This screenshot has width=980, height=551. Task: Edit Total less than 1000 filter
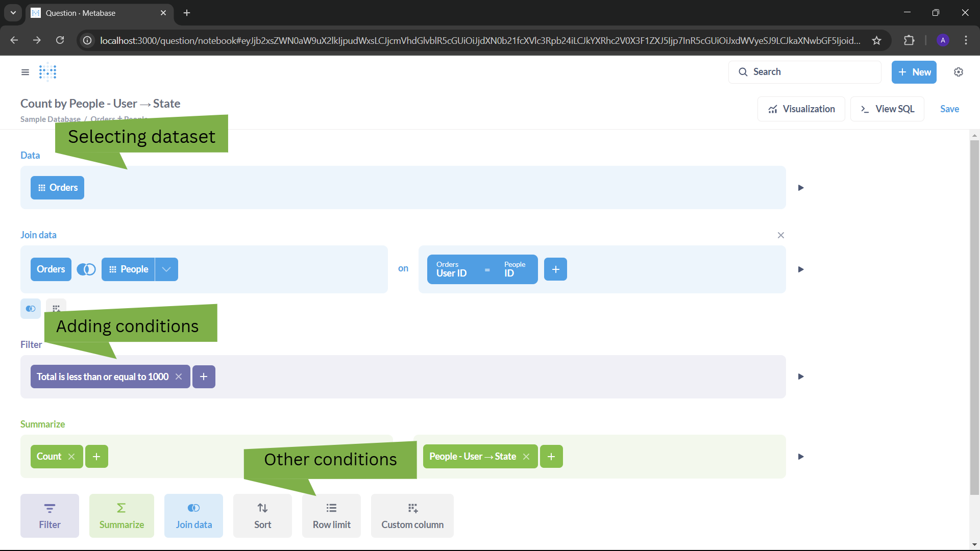[103, 377]
